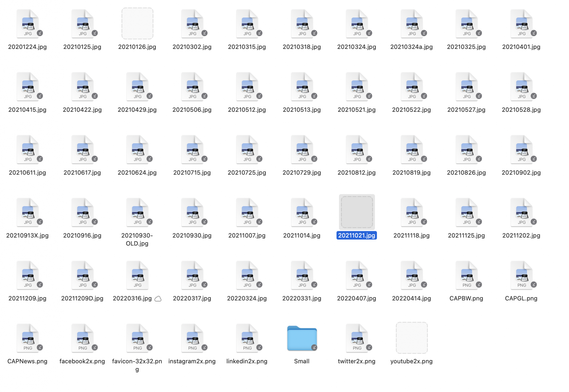
Task: Select the instagram2x.png file icon
Action: (x=192, y=338)
